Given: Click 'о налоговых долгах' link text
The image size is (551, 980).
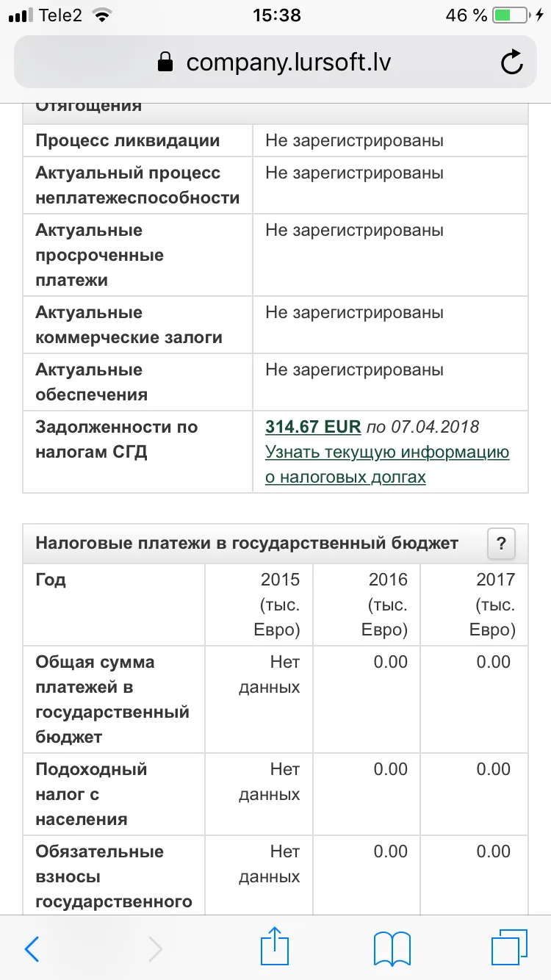Looking at the screenshot, I should pos(345,477).
